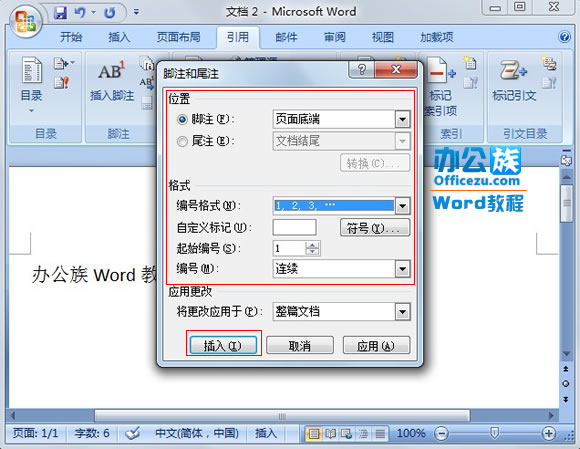Click dialog help question mark button
Screen dimensions: 580x449
click(362, 70)
